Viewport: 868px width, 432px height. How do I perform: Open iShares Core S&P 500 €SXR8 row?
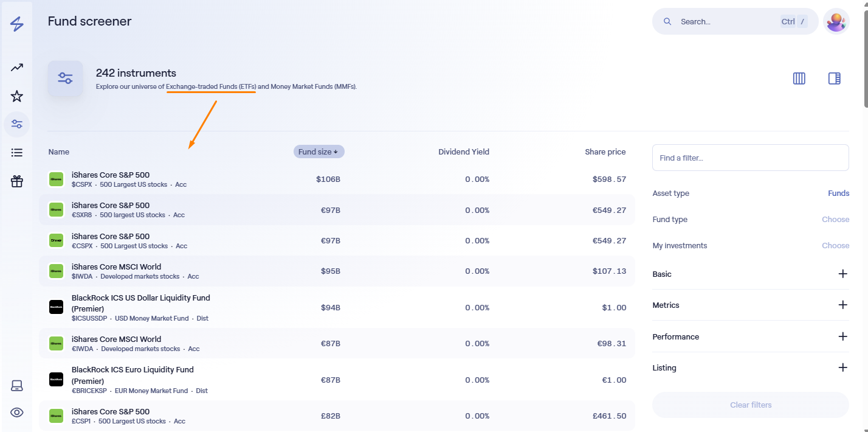coord(337,209)
